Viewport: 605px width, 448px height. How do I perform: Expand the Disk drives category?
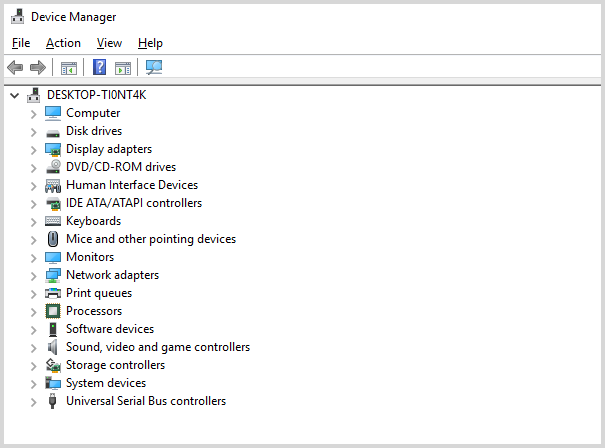[x=34, y=132]
